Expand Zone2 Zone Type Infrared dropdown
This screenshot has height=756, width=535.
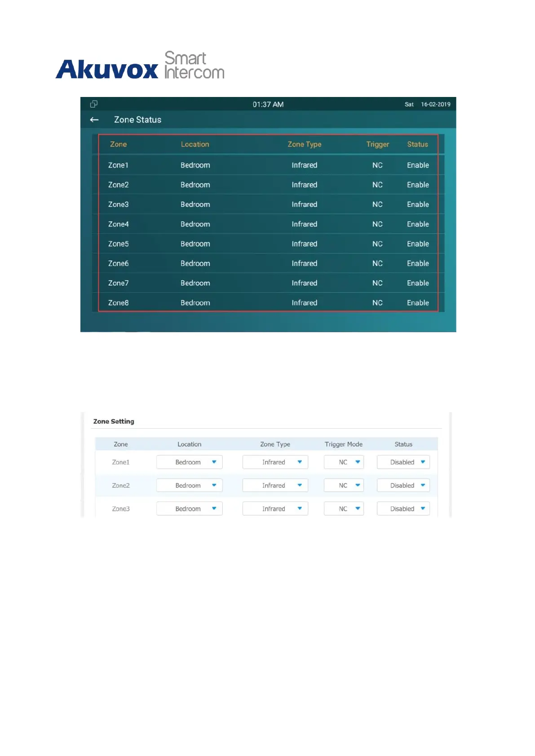275,485
